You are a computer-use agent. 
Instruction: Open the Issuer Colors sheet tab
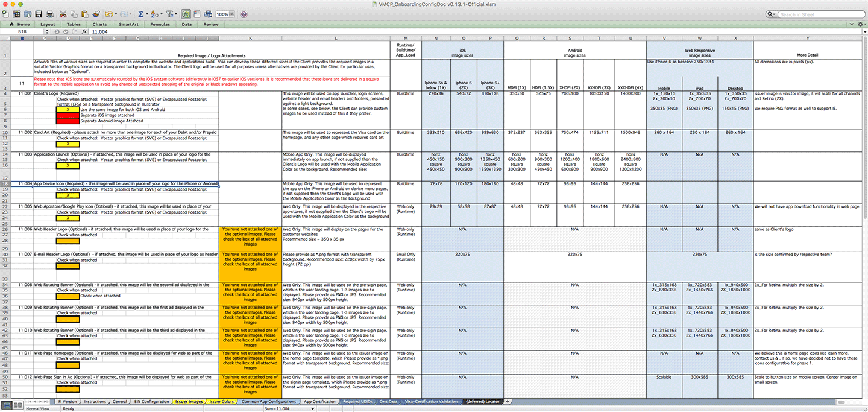(x=222, y=401)
